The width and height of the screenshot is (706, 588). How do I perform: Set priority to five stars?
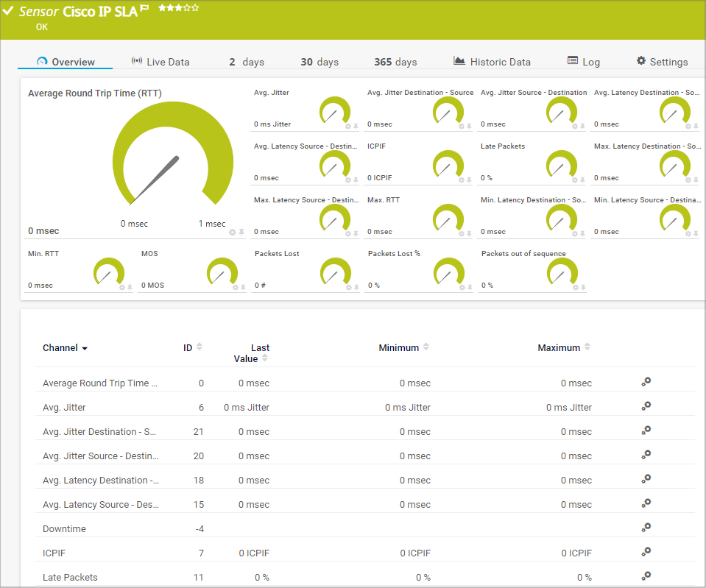(x=195, y=7)
